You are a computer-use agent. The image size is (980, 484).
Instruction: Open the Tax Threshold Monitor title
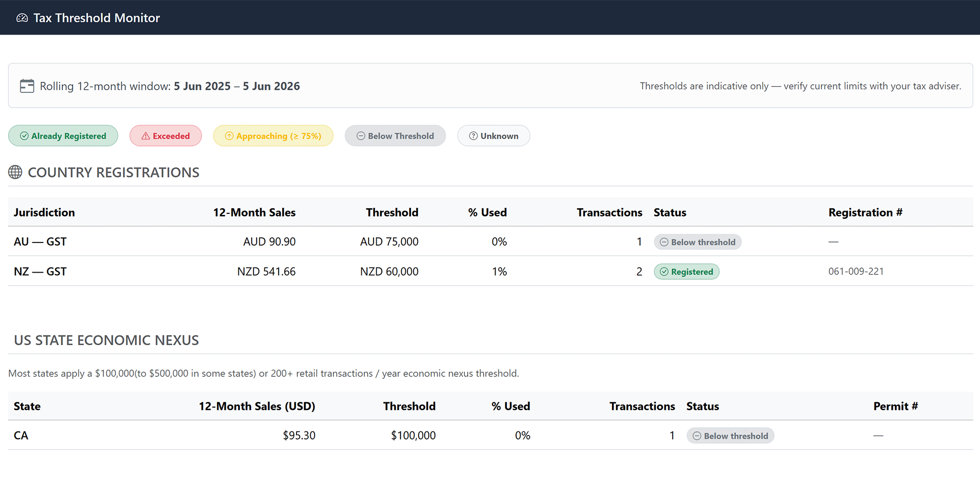click(96, 18)
